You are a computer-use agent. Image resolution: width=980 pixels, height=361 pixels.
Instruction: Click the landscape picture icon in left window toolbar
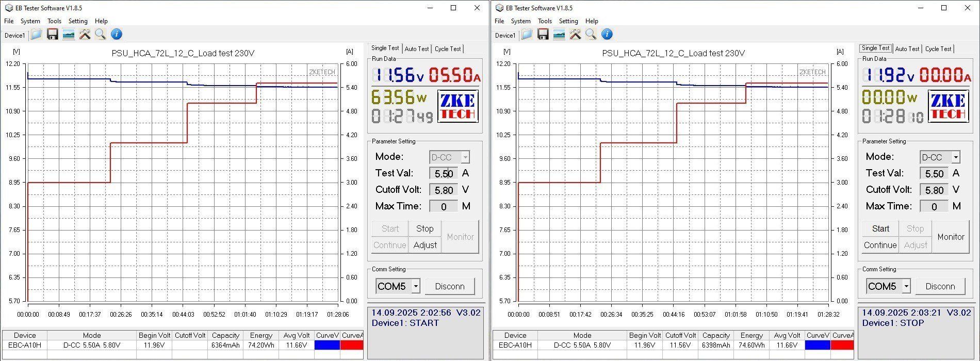(x=68, y=35)
